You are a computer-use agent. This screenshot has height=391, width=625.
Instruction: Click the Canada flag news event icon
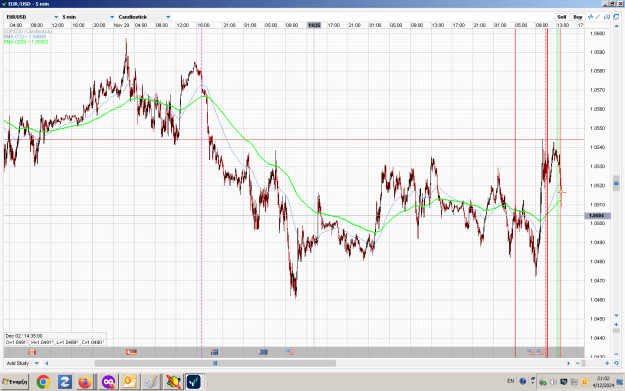click(x=32, y=352)
